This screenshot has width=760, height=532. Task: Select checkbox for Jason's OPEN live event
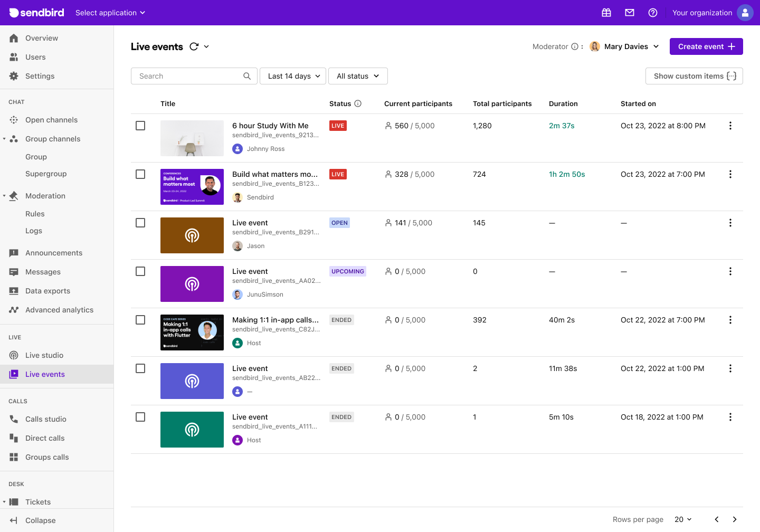click(140, 223)
